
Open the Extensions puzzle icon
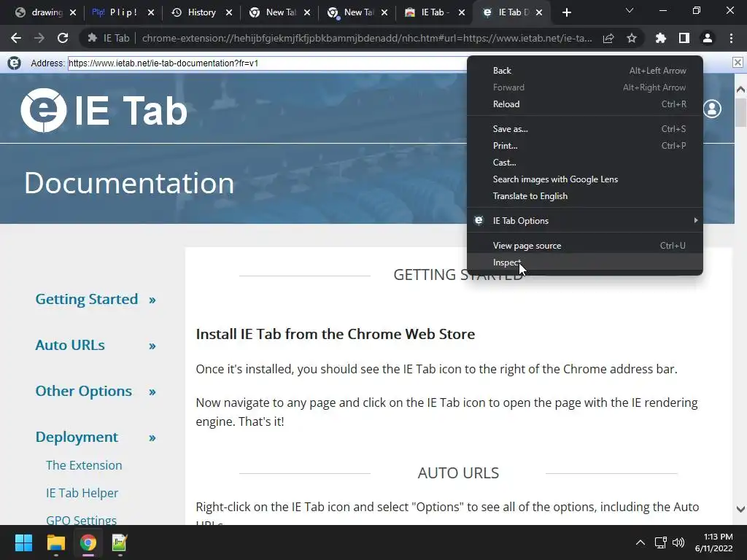coord(660,38)
